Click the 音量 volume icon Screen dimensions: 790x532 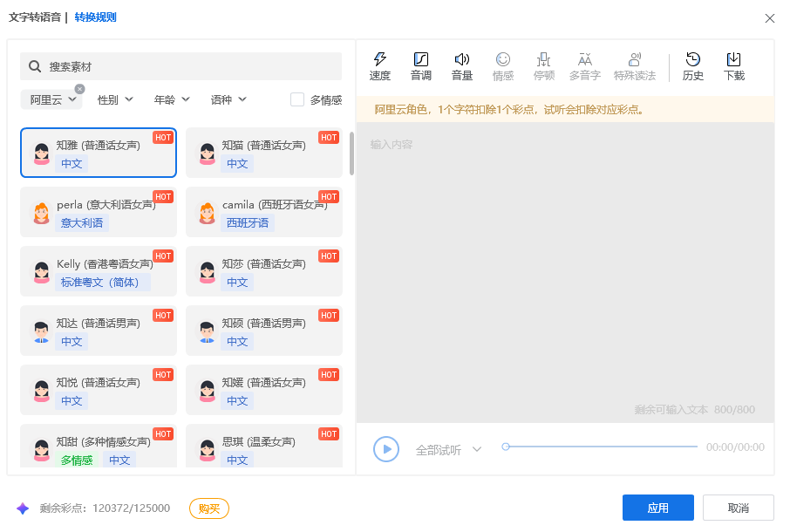click(462, 59)
